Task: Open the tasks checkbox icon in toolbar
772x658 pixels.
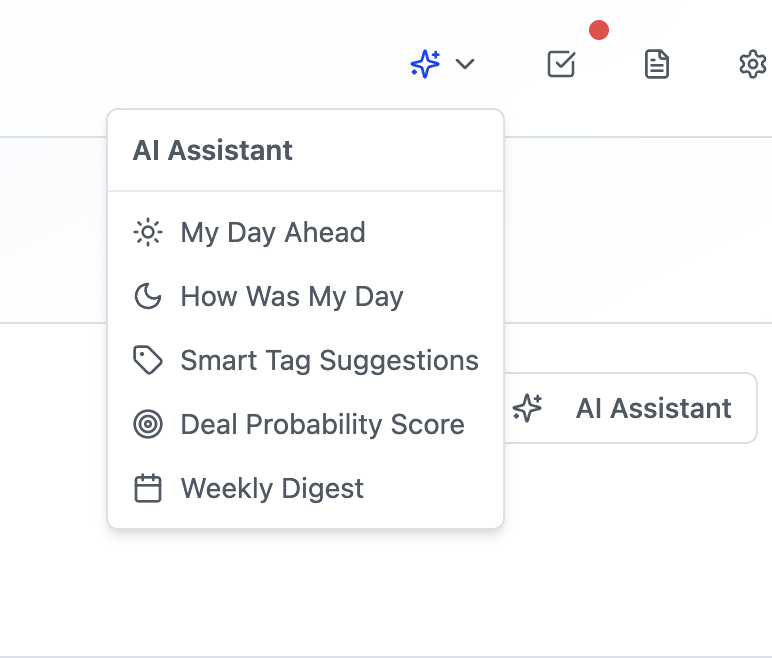Action: [x=561, y=65]
